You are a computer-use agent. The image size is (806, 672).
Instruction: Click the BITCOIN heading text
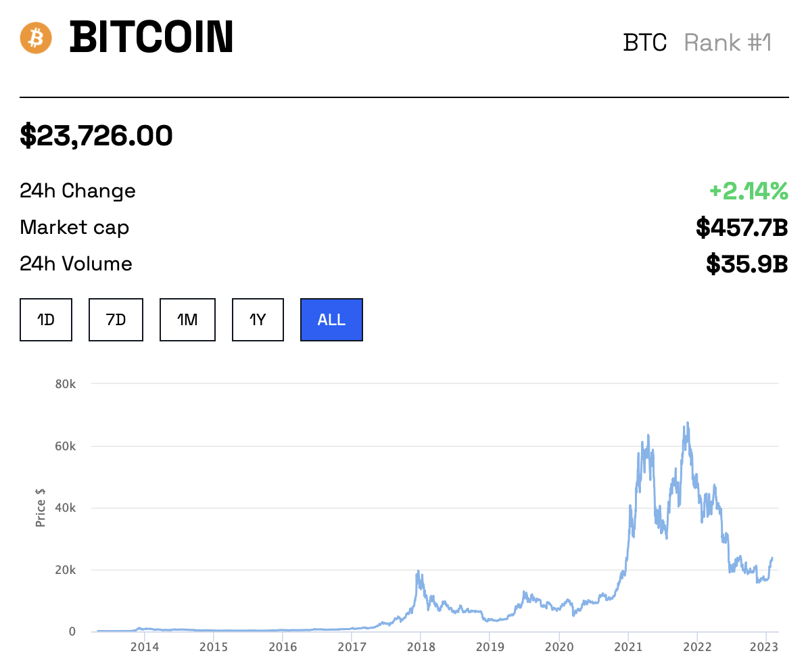click(x=150, y=38)
